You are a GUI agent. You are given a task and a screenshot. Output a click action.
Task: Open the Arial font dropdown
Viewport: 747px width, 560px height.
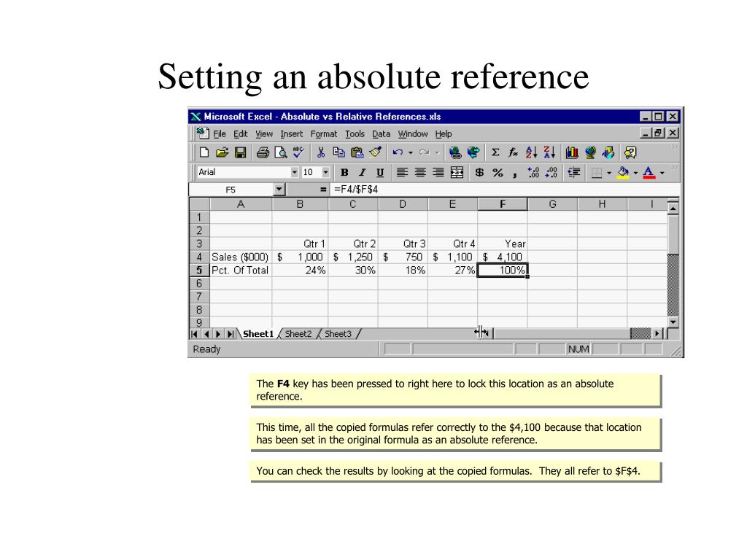(295, 172)
